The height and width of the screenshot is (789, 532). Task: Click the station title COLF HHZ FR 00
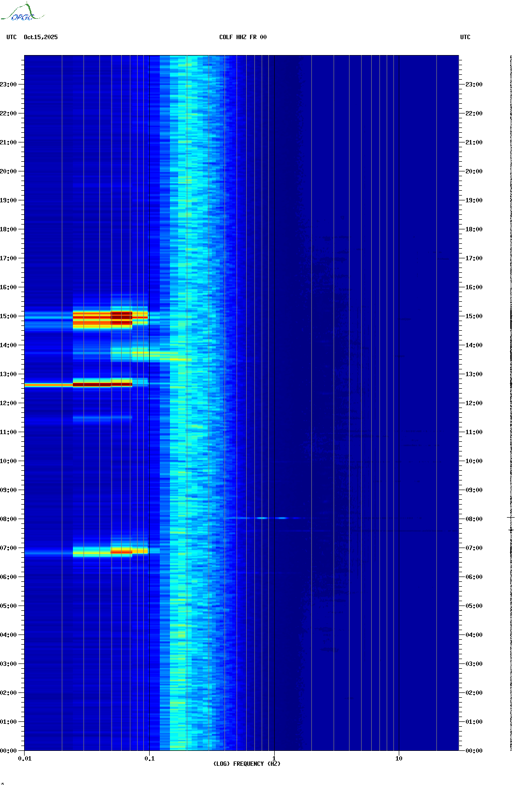243,37
